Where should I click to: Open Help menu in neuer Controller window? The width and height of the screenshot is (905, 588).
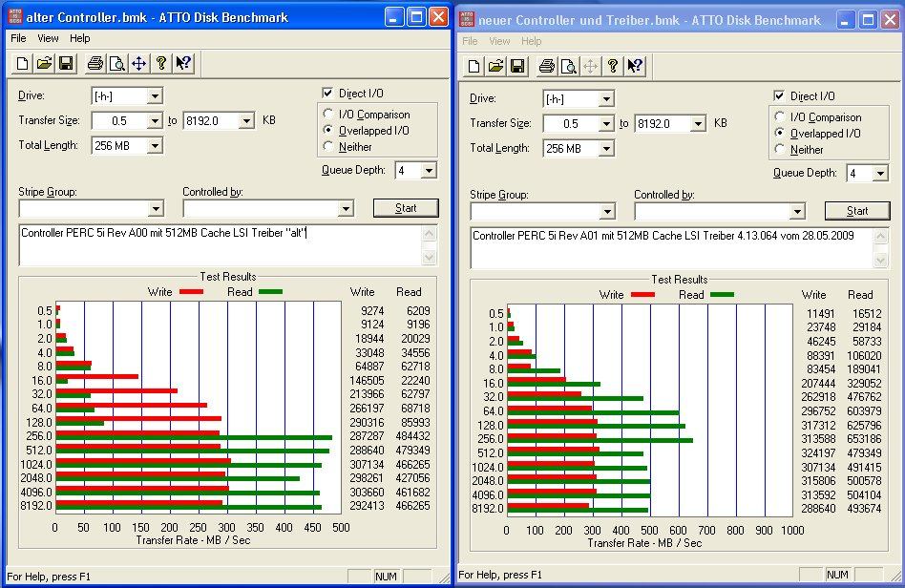click(531, 41)
